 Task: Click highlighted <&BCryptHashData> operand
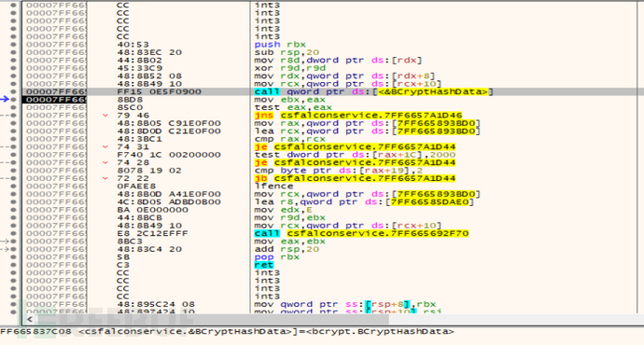point(433,91)
